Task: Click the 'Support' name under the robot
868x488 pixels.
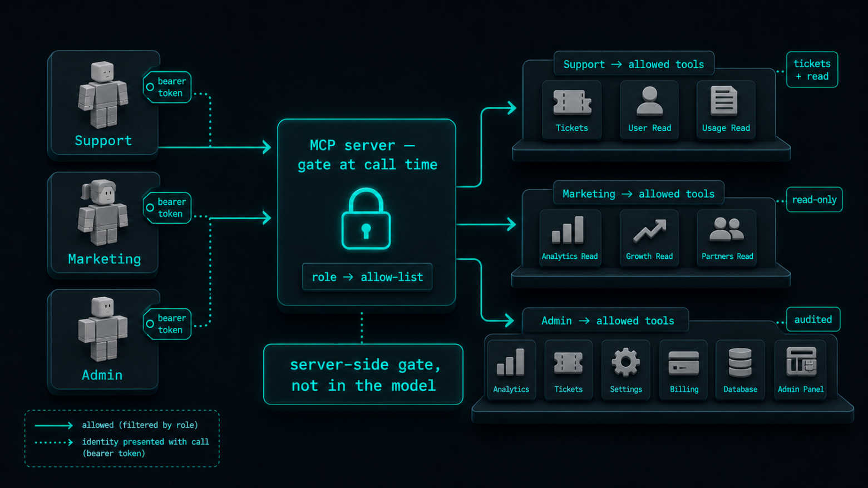Action: pos(103,141)
